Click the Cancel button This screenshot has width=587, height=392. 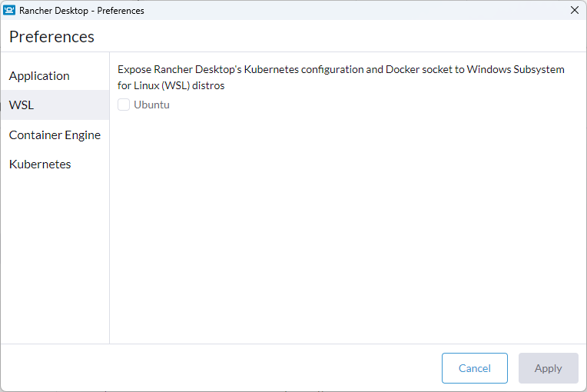[x=474, y=368]
